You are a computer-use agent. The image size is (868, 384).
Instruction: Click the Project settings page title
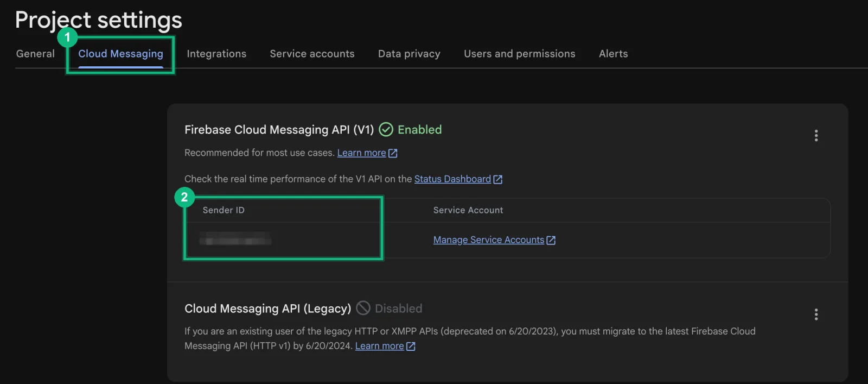pos(99,20)
